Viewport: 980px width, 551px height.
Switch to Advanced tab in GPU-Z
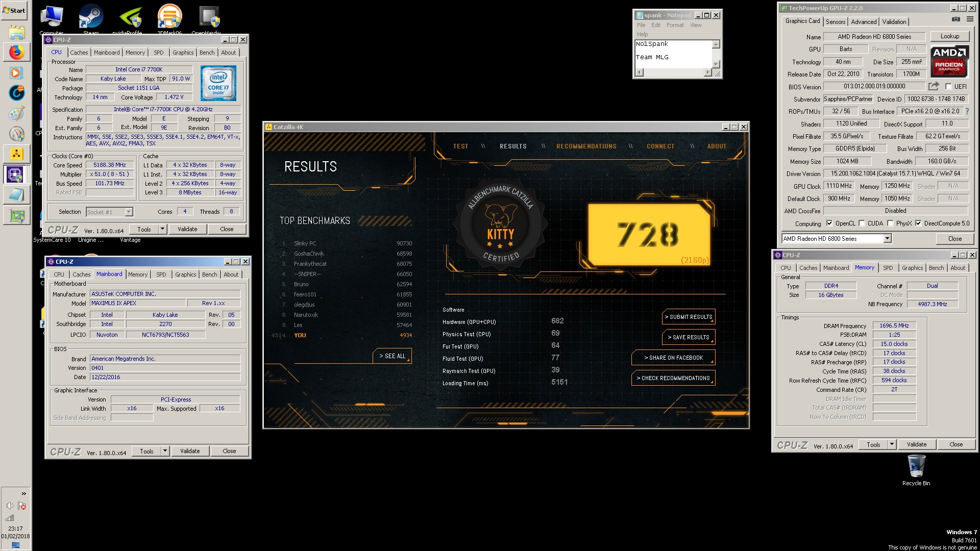(x=864, y=22)
